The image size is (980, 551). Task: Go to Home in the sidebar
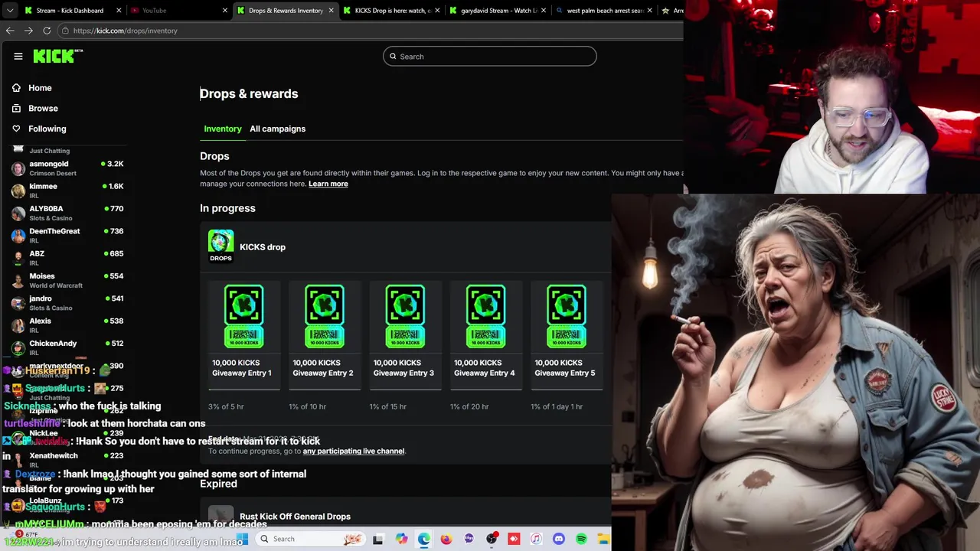pyautogui.click(x=32, y=88)
